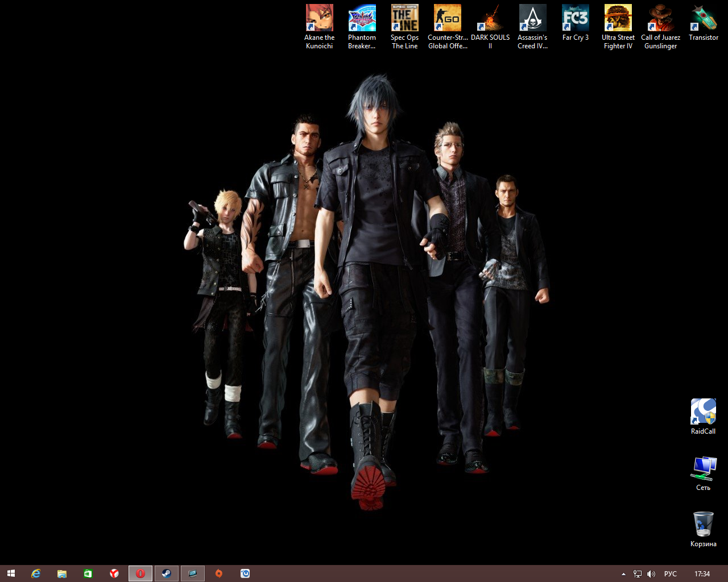Switch the РУС input language indicator
The image size is (728, 582).
pyautogui.click(x=671, y=574)
